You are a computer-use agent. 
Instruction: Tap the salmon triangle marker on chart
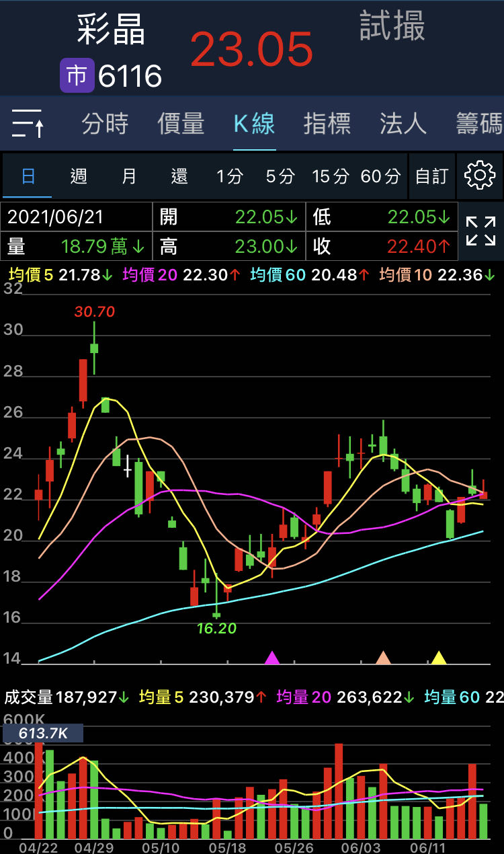383,658
